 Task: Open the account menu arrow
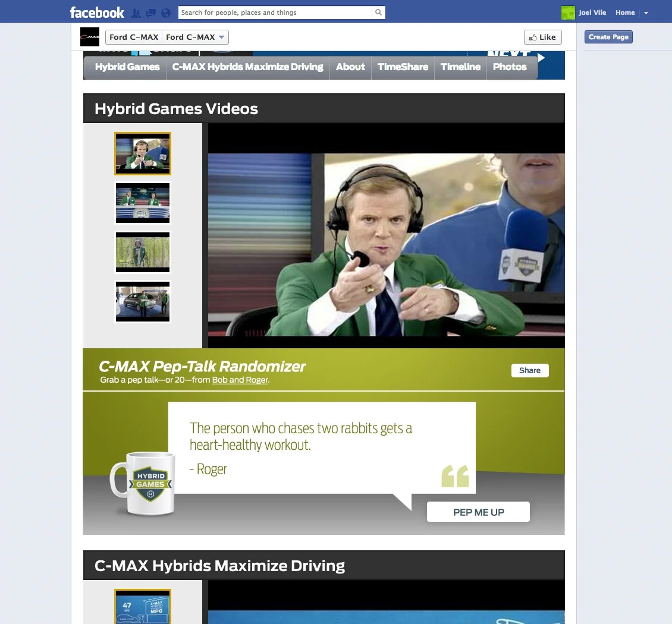coord(646,13)
